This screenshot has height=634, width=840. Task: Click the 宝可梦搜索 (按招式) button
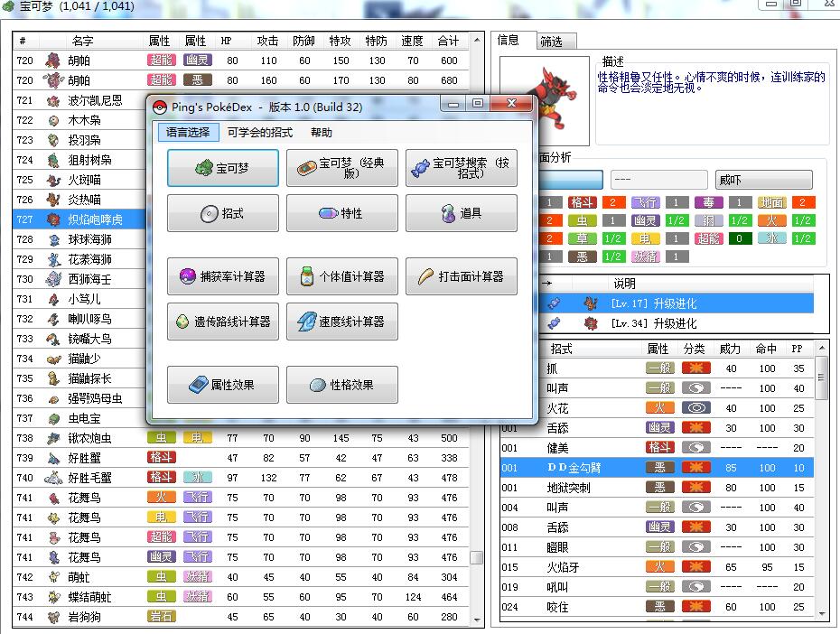462,168
